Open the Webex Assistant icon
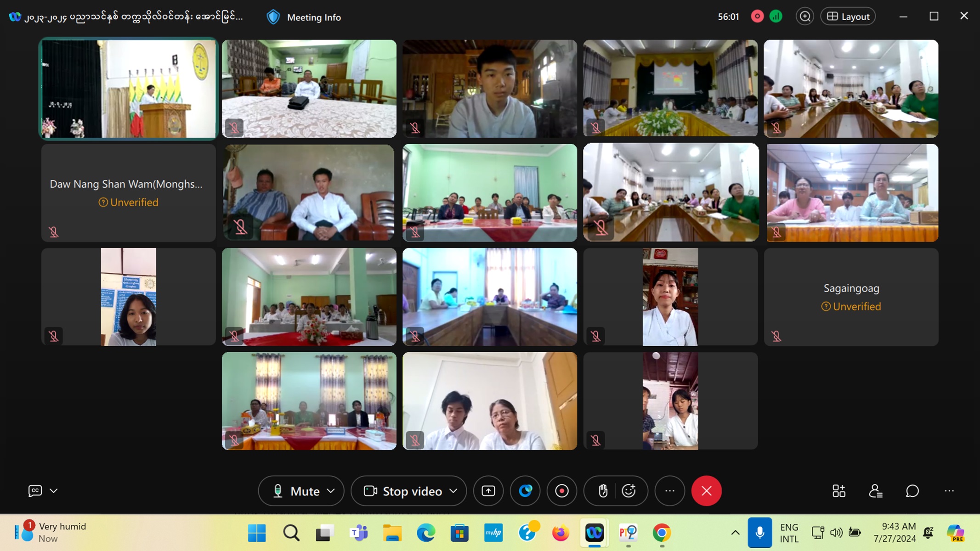980x551 pixels. 525,491
